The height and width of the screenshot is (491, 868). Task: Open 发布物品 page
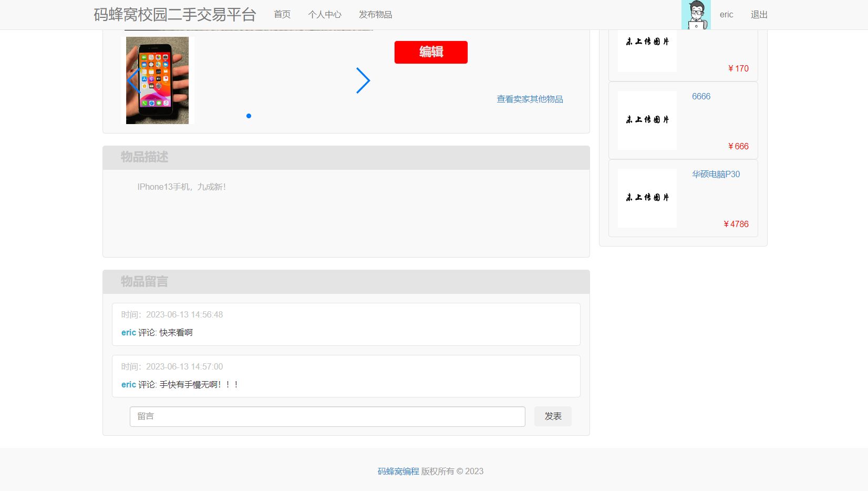tap(375, 15)
